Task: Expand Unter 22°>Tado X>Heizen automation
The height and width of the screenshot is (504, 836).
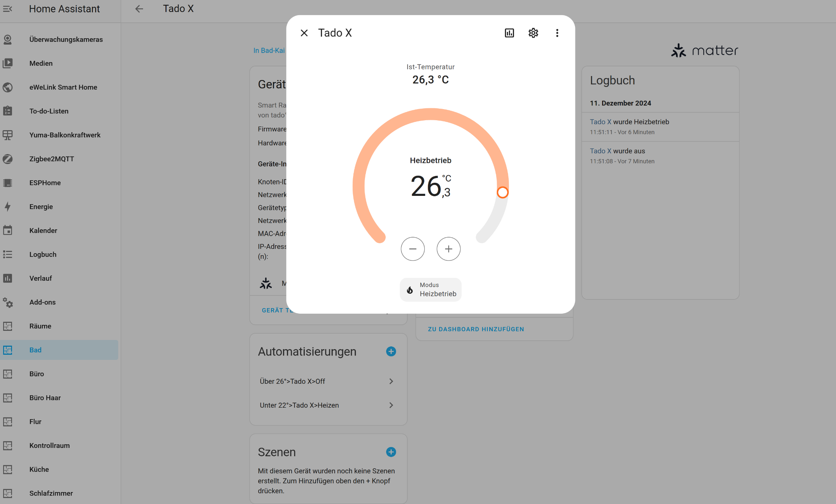Action: pos(327,405)
